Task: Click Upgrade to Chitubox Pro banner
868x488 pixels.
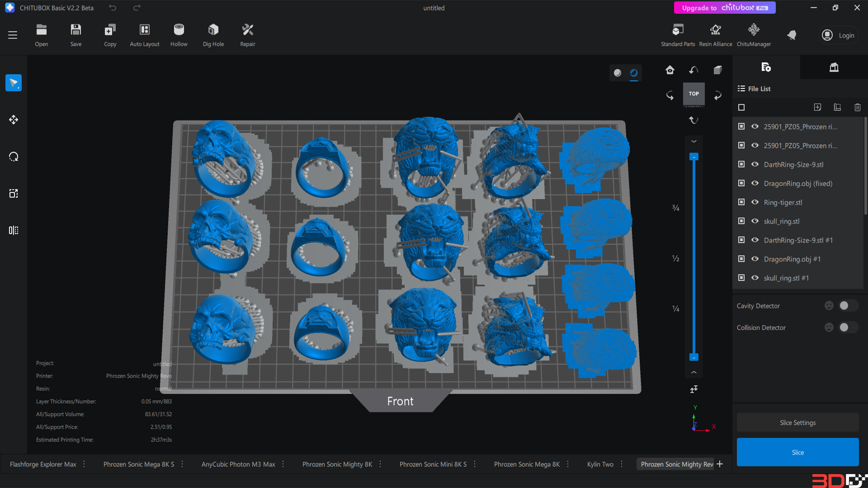Action: 725,8
